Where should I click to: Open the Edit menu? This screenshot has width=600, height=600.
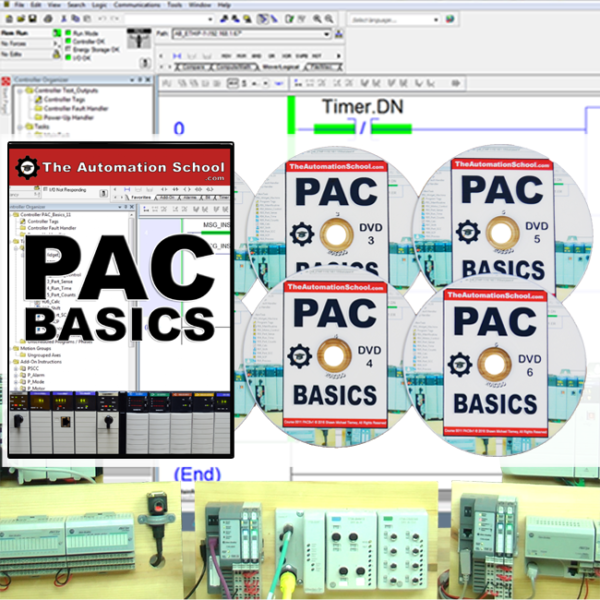coord(36,5)
